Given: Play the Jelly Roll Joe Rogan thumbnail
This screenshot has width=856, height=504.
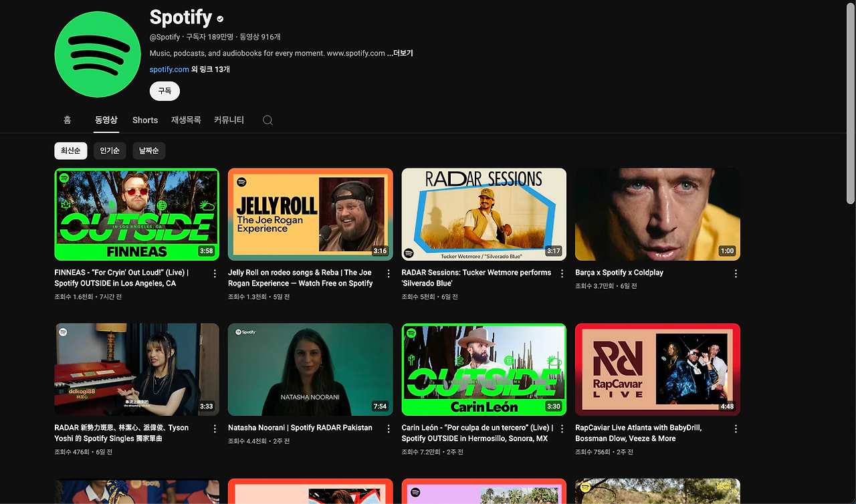Looking at the screenshot, I should (310, 215).
